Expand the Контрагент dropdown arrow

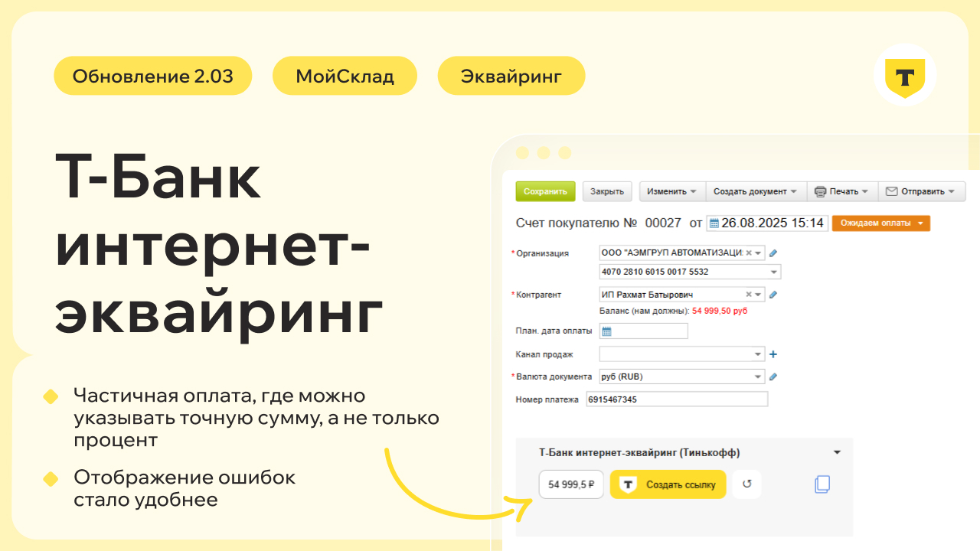[x=758, y=295]
